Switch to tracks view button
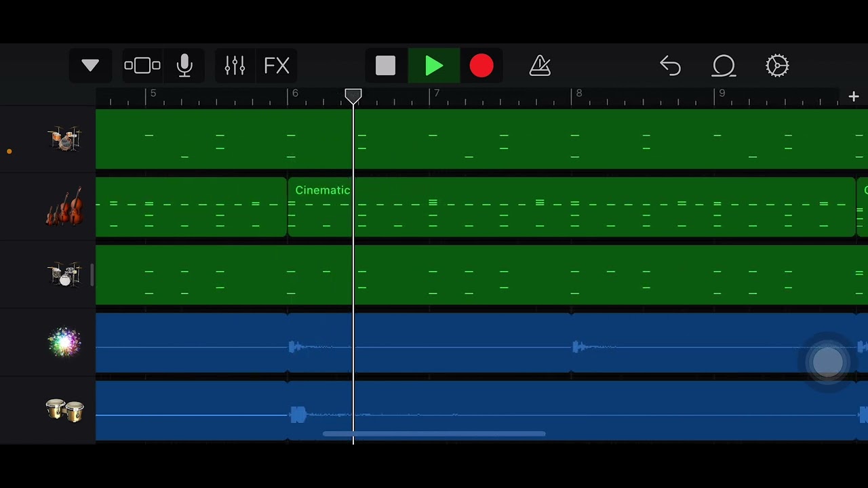Viewport: 868px width, 488px height. click(142, 66)
